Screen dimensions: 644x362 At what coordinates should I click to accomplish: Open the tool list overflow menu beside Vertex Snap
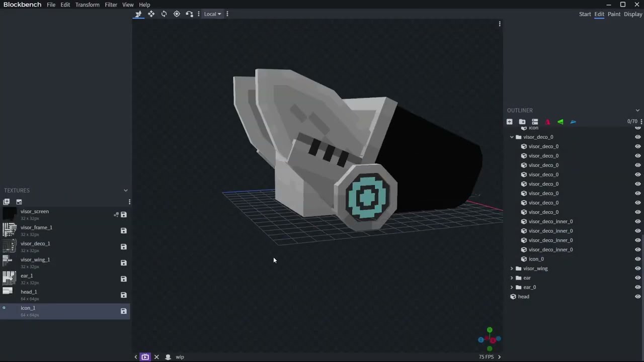tap(199, 14)
